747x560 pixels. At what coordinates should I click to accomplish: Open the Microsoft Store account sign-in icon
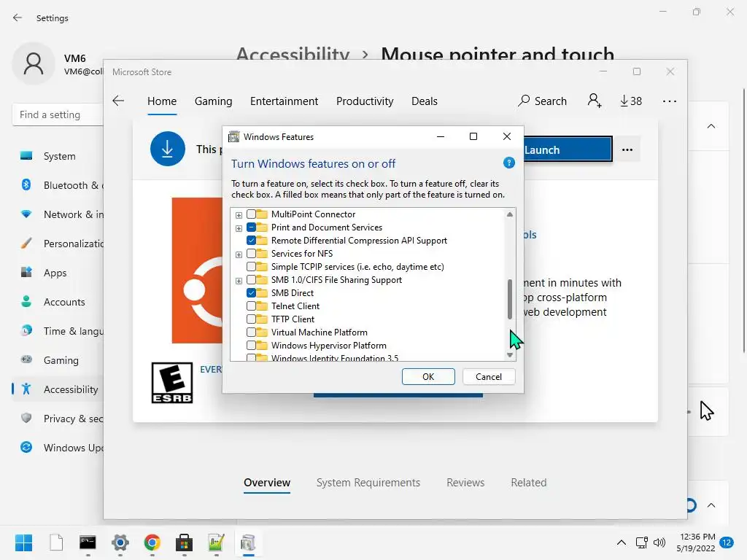coord(594,101)
